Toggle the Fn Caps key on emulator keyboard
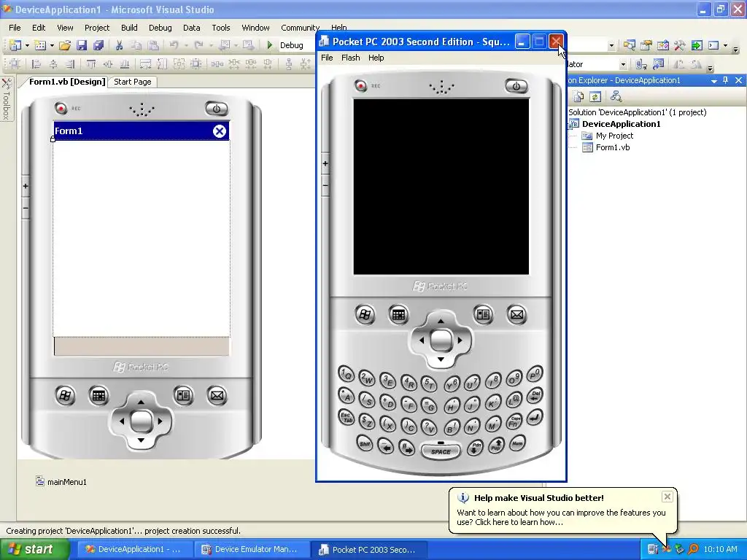 pyautogui.click(x=513, y=421)
